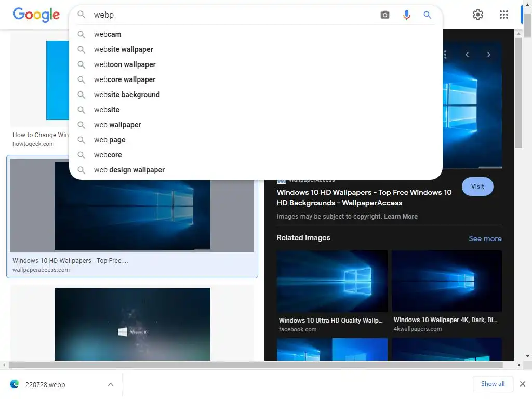Click facebook.com source text
This screenshot has width=532, height=399.
298,329
